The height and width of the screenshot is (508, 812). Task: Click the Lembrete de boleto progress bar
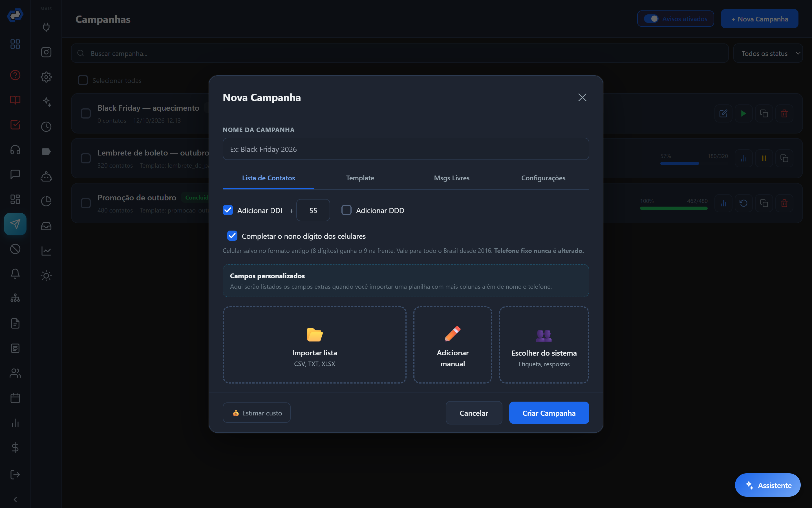click(694, 163)
